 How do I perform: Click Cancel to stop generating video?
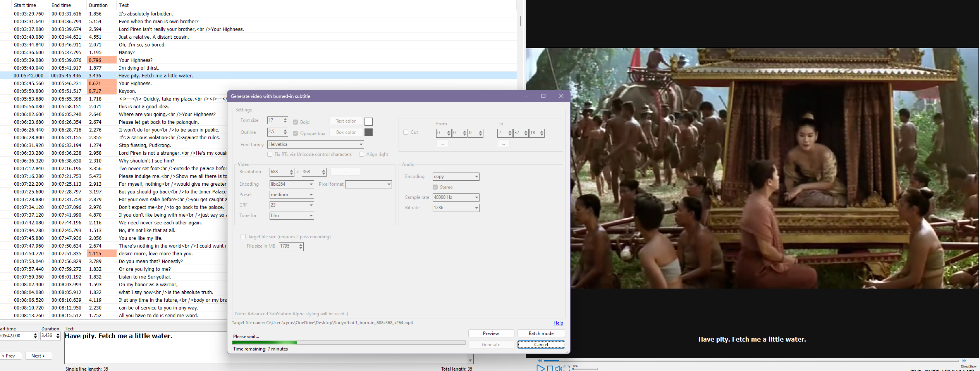[x=541, y=345]
